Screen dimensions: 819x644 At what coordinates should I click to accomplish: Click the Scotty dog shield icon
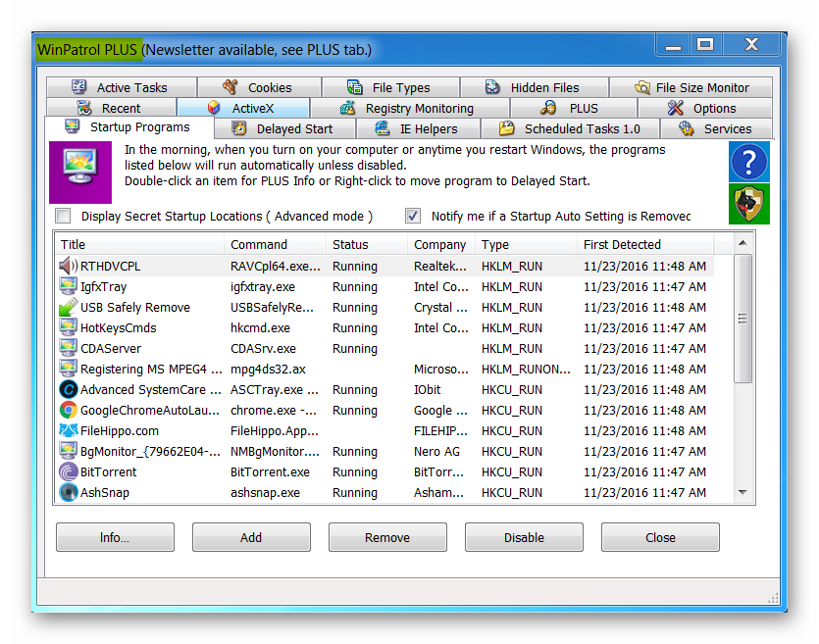tap(749, 204)
